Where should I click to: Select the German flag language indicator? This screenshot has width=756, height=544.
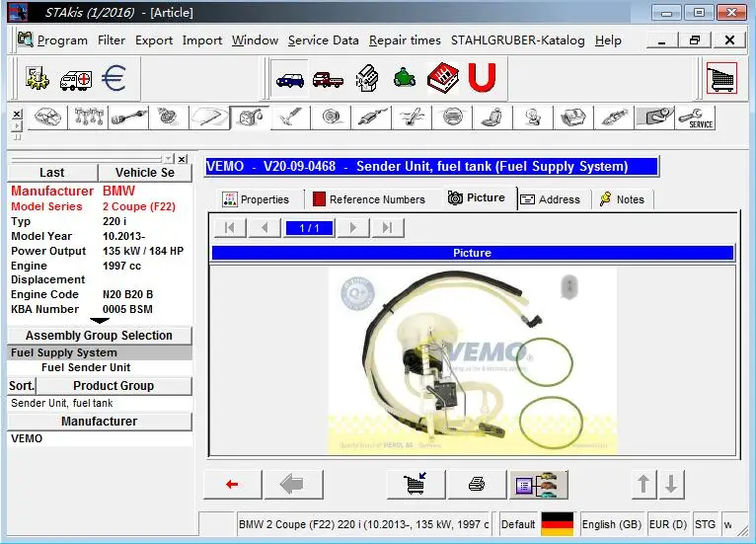pyautogui.click(x=558, y=524)
